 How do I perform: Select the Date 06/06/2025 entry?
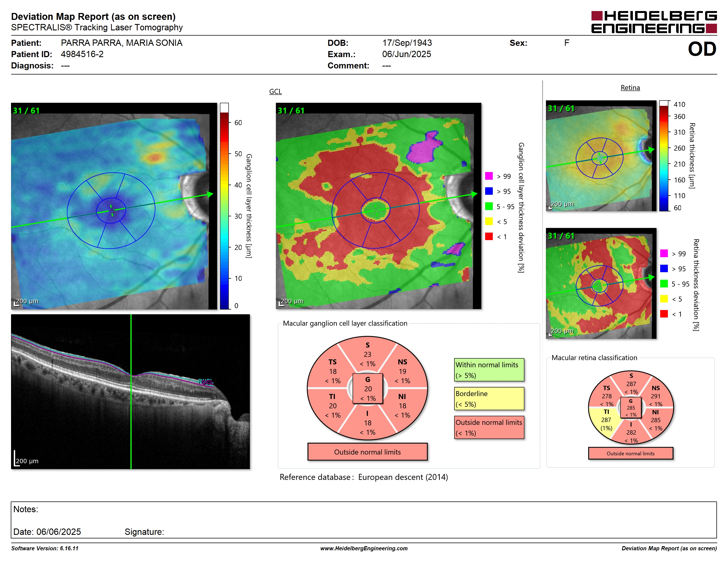(47, 532)
